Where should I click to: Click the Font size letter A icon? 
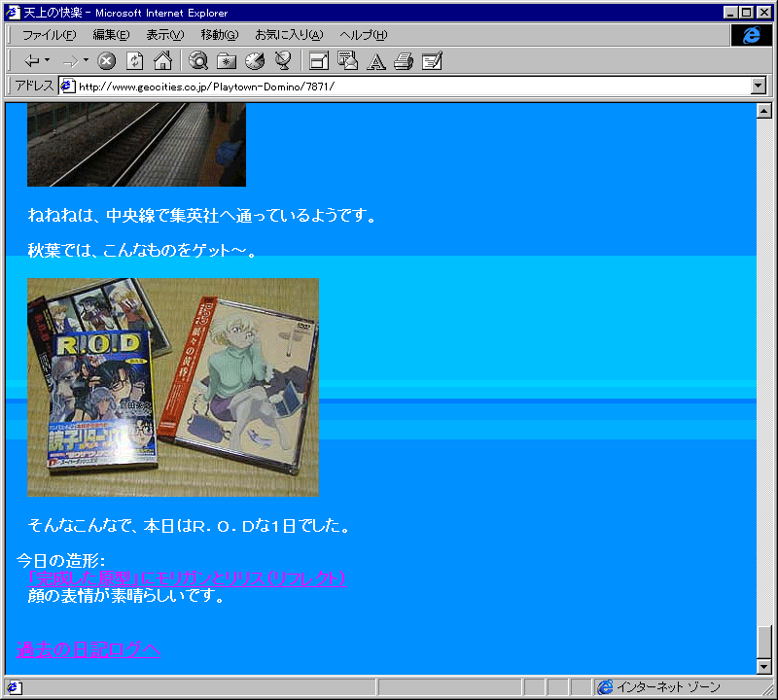click(375, 61)
